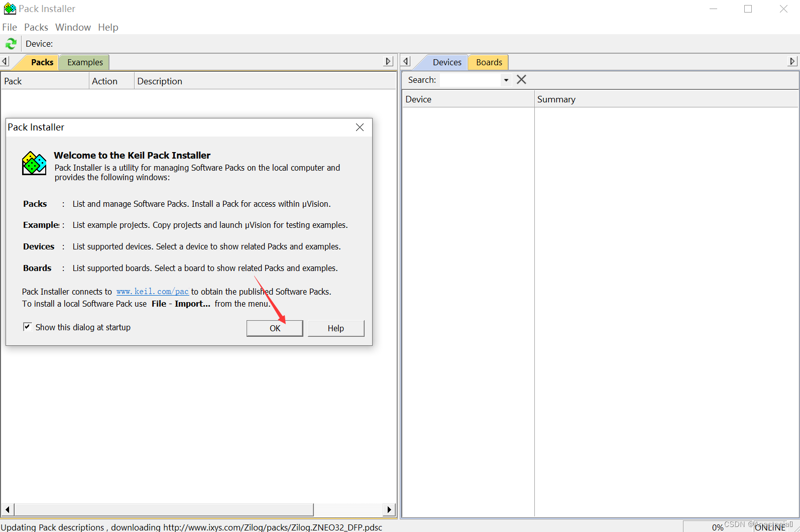Click the Search input field

tap(470, 80)
